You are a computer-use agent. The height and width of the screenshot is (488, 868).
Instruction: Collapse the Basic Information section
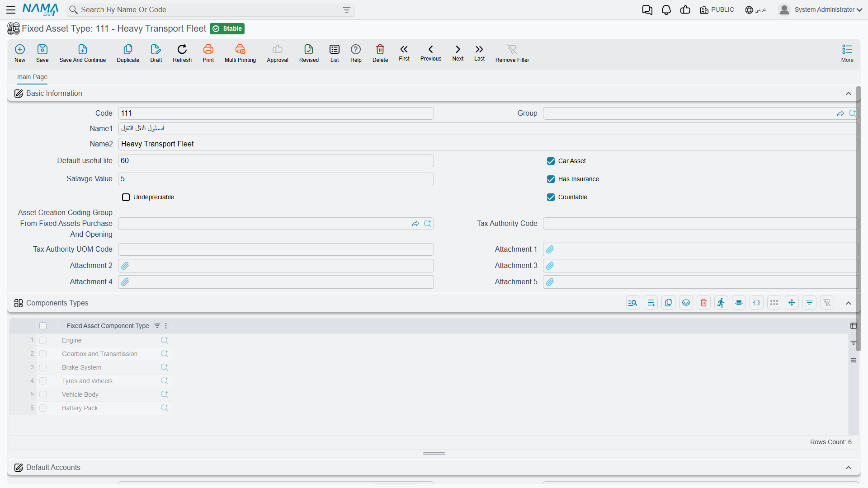click(x=849, y=94)
